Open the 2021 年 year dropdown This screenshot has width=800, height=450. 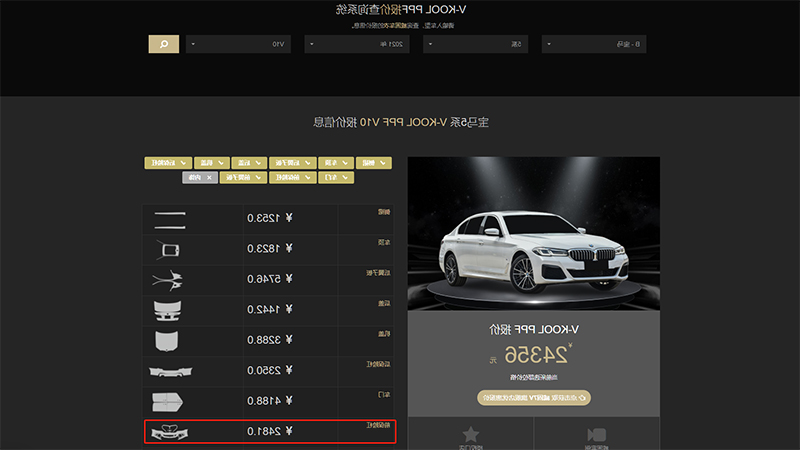(x=357, y=44)
